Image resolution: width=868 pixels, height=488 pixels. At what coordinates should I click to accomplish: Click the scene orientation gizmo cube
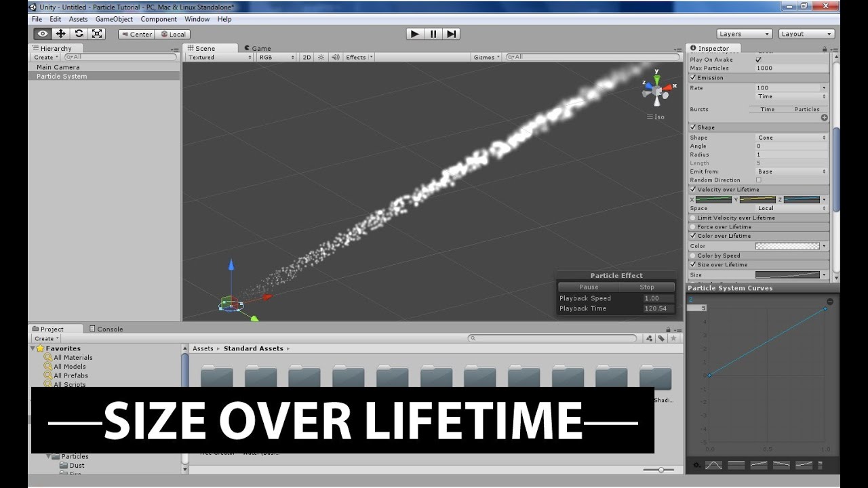pos(656,89)
